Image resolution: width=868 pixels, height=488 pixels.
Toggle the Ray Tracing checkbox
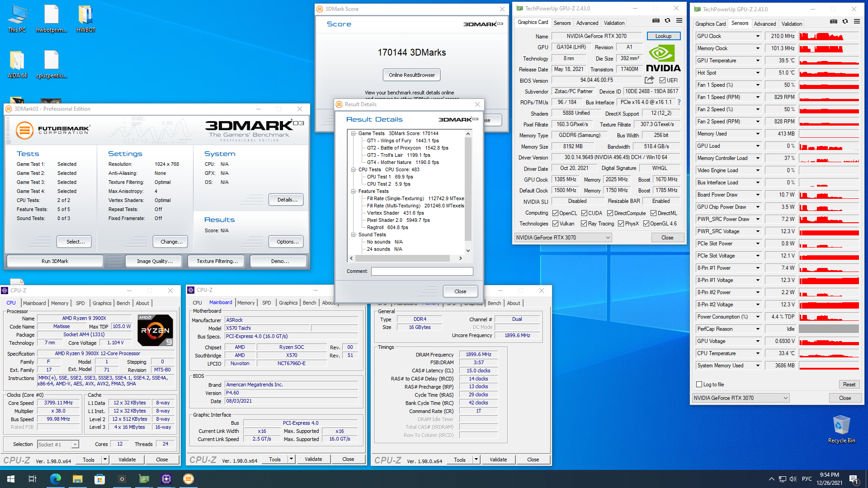[584, 224]
